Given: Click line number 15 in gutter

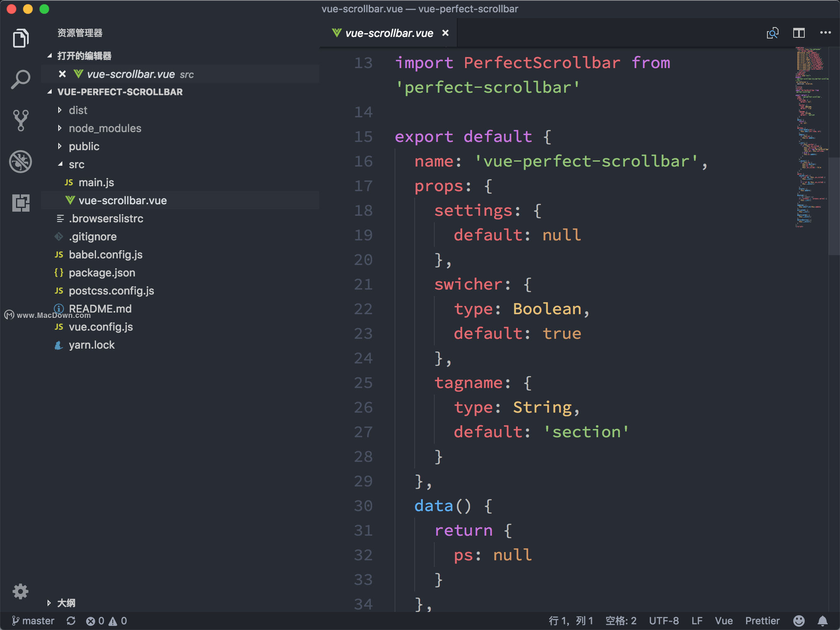Looking at the screenshot, I should click(363, 137).
